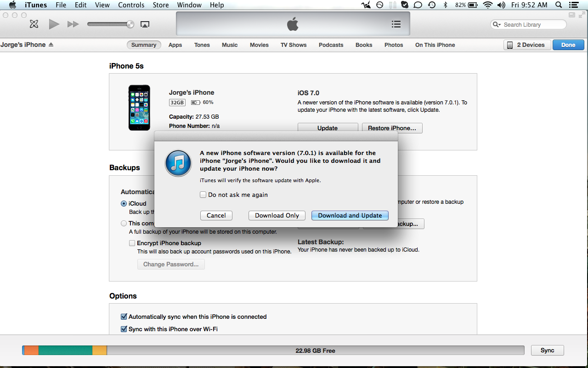Click the iTunes icon in the dialog
The height and width of the screenshot is (368, 588).
[x=178, y=163]
